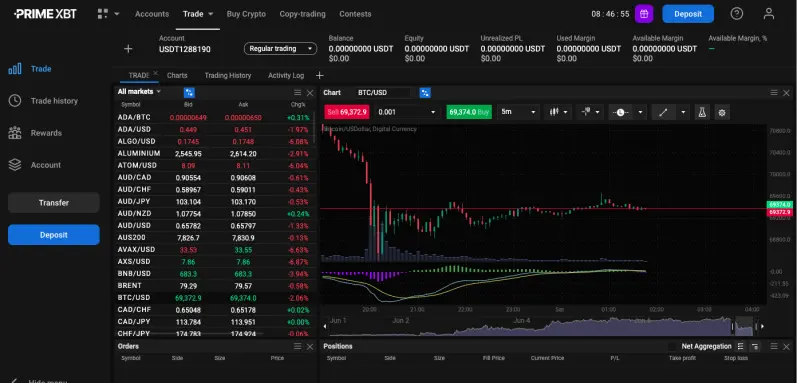Click the candlestick chart type icon
The image size is (797, 383).
554,112
